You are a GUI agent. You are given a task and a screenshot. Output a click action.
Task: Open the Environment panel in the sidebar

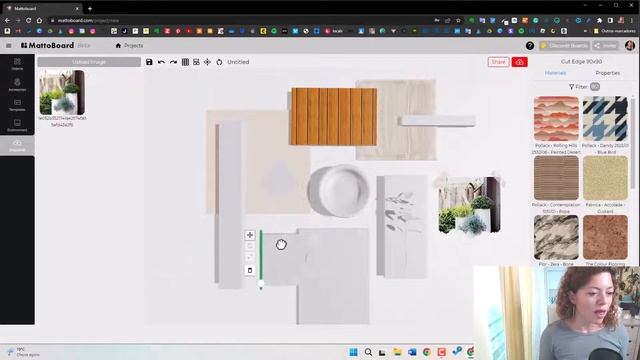(x=17, y=125)
